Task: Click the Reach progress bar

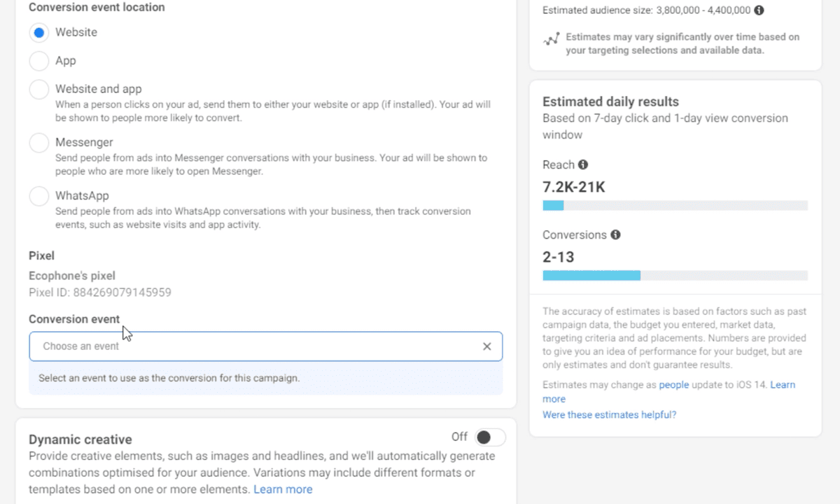Action: tap(674, 205)
